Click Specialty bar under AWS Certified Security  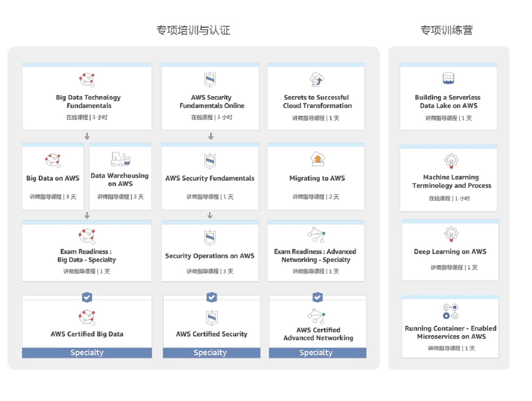pos(212,353)
